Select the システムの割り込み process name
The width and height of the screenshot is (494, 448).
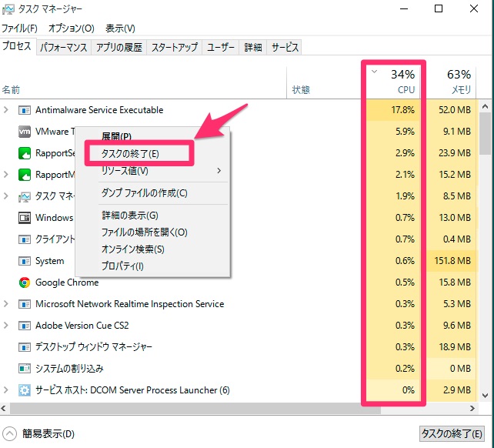(69, 369)
